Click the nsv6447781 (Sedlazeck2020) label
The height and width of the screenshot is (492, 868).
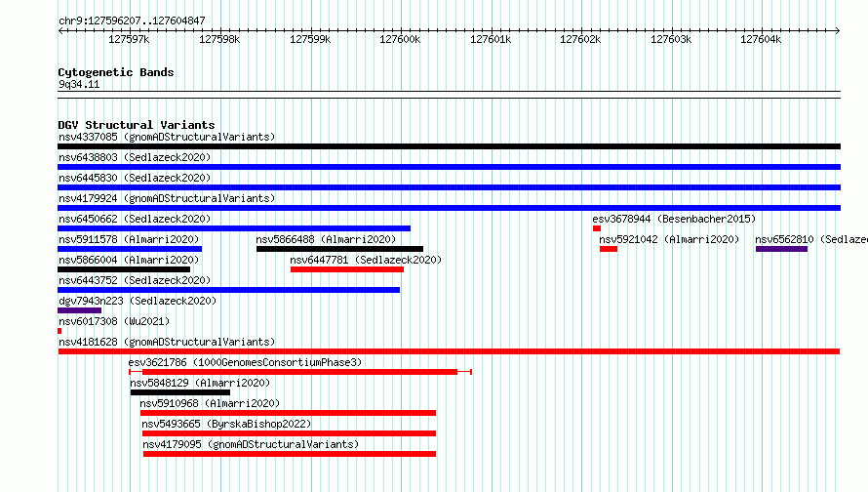(x=366, y=260)
